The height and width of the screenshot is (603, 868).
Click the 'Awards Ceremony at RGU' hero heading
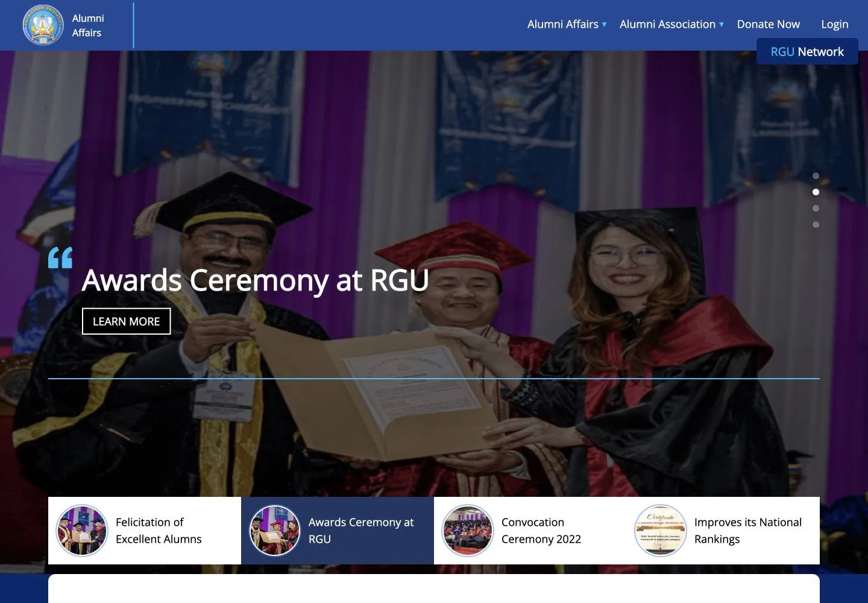tap(256, 280)
